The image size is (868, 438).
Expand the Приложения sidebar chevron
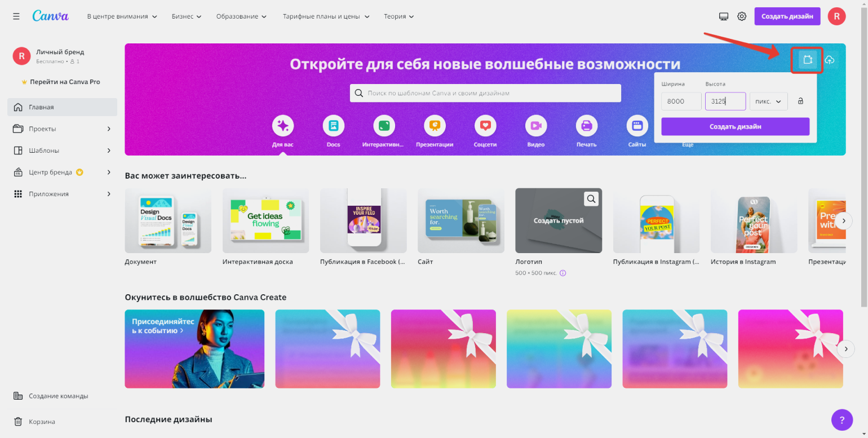(109, 194)
